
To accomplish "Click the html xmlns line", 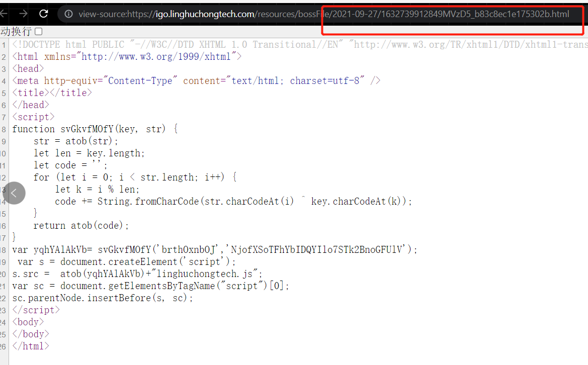I will click(x=127, y=57).
